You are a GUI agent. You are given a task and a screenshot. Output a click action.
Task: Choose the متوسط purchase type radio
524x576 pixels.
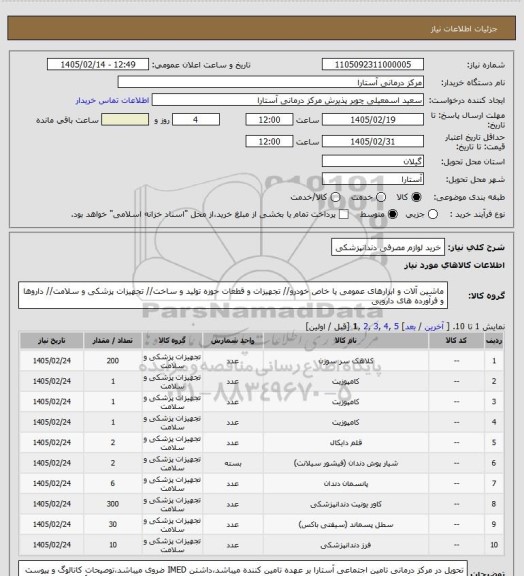pyautogui.click(x=392, y=214)
